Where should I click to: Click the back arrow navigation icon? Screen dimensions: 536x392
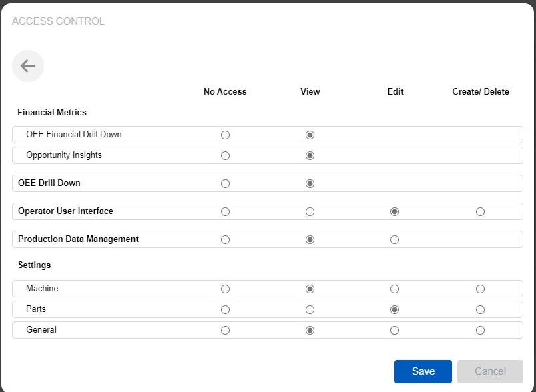coord(27,65)
